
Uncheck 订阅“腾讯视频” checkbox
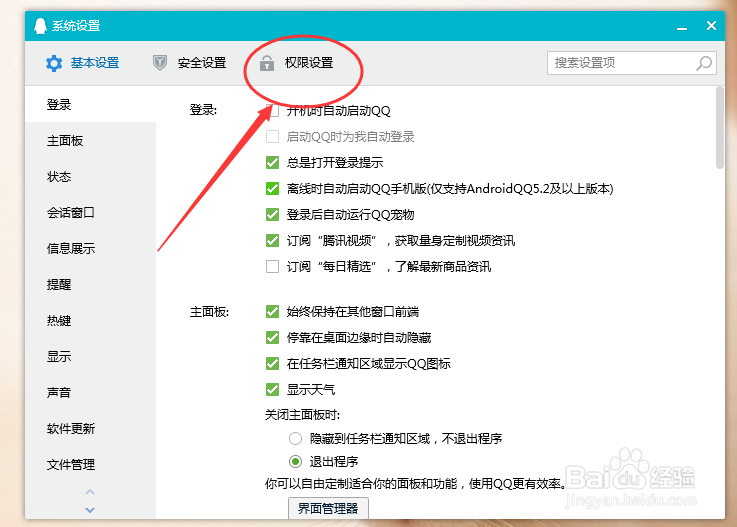tap(273, 241)
